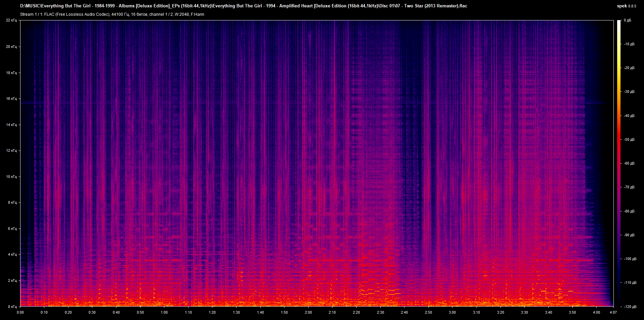The image size is (644, 320).
Task: Click the -30 дБ level label
Action: point(629,91)
